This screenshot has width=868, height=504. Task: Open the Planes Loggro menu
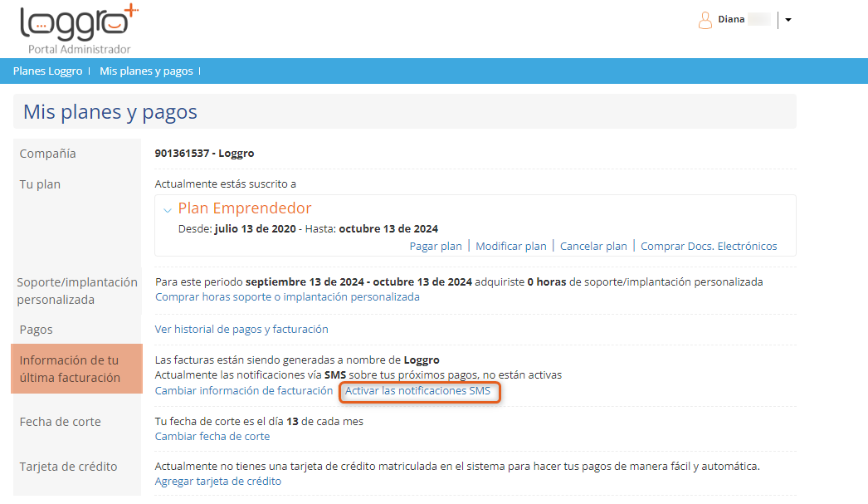pyautogui.click(x=47, y=71)
